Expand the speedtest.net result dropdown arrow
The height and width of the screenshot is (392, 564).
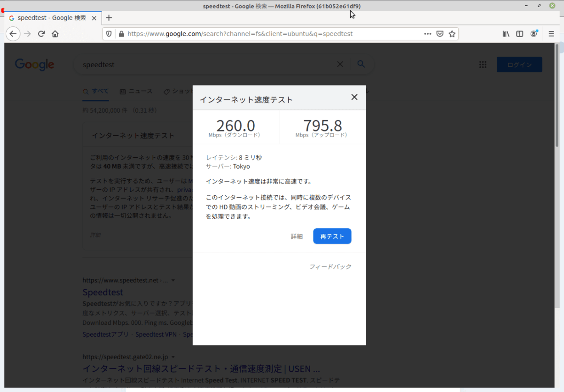click(x=173, y=281)
